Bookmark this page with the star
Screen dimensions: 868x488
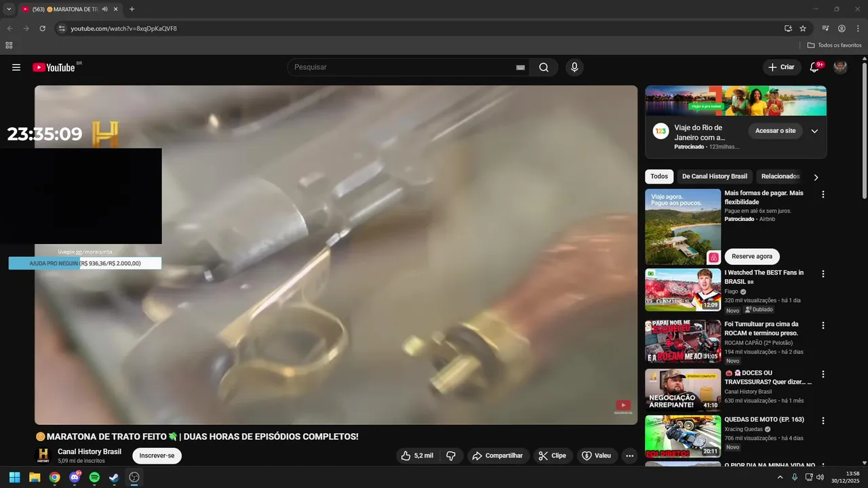point(803,28)
